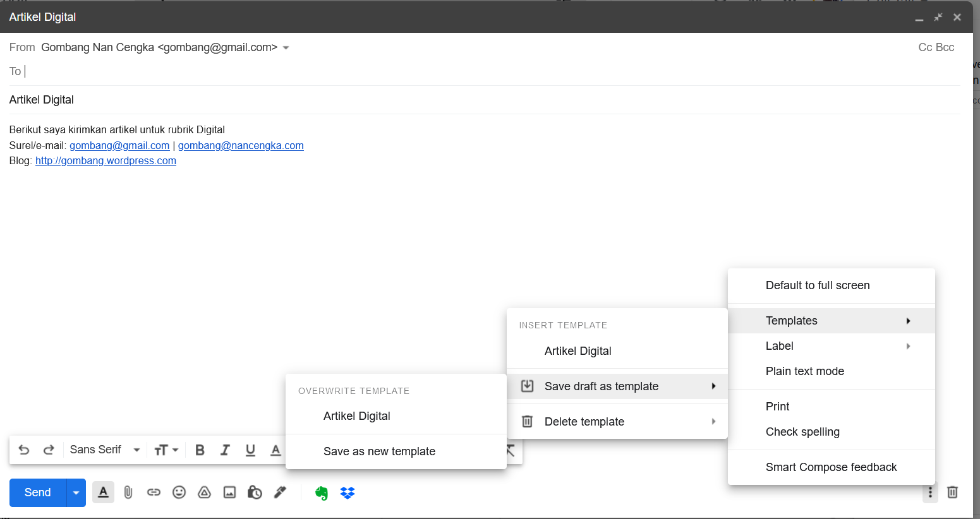Open the Evernote extension icon

click(322, 492)
